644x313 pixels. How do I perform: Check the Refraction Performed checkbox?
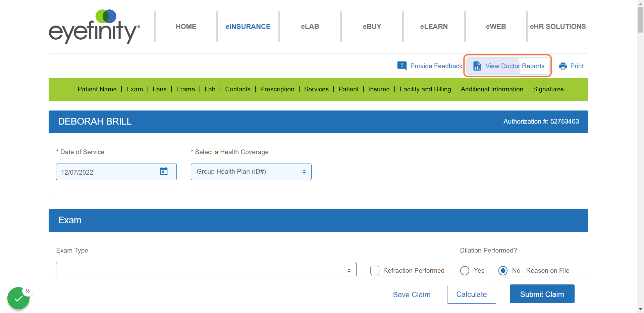(375, 270)
